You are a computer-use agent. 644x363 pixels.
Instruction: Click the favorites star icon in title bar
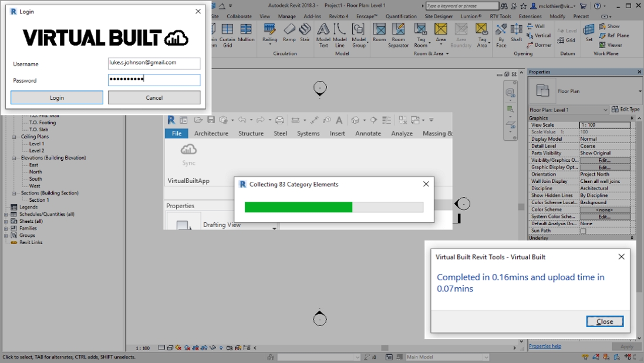(523, 6)
